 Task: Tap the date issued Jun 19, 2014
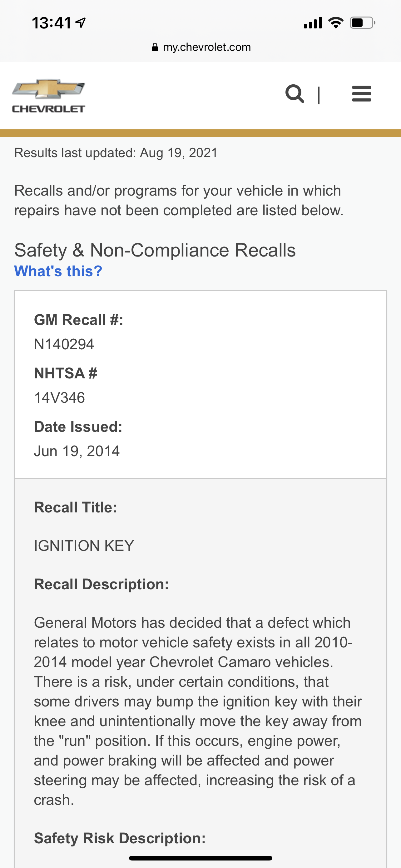[x=77, y=451]
